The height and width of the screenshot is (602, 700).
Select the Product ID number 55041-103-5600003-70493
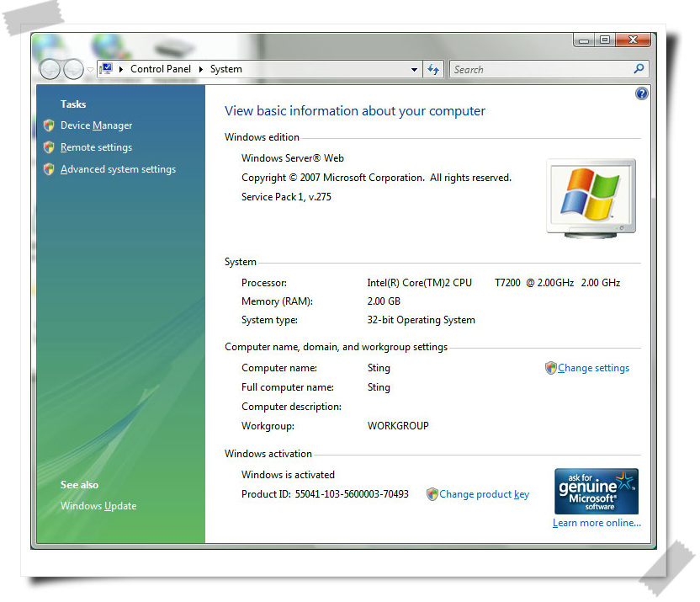click(352, 494)
